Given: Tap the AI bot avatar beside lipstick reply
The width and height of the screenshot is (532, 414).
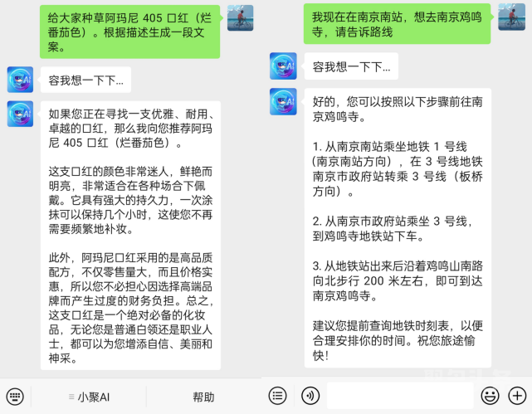Looking at the screenshot, I should coord(21,114).
